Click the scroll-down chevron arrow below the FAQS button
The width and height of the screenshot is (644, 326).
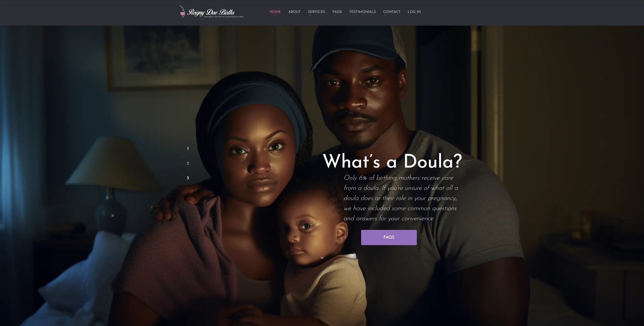(x=322, y=258)
